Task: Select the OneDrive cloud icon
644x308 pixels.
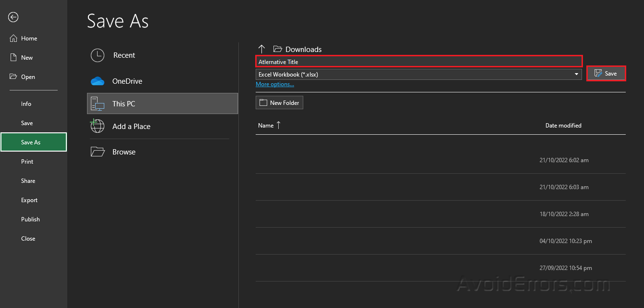Action: point(98,81)
